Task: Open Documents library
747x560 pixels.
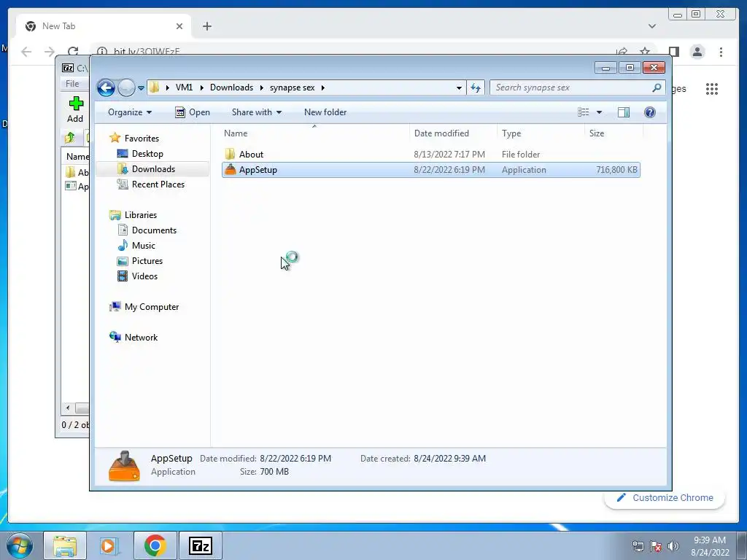Action: tap(154, 230)
